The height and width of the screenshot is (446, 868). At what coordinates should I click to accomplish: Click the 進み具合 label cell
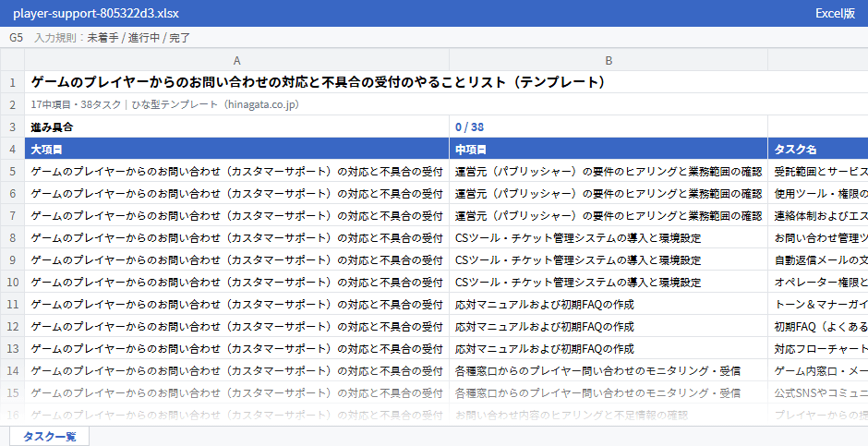[x=237, y=127]
